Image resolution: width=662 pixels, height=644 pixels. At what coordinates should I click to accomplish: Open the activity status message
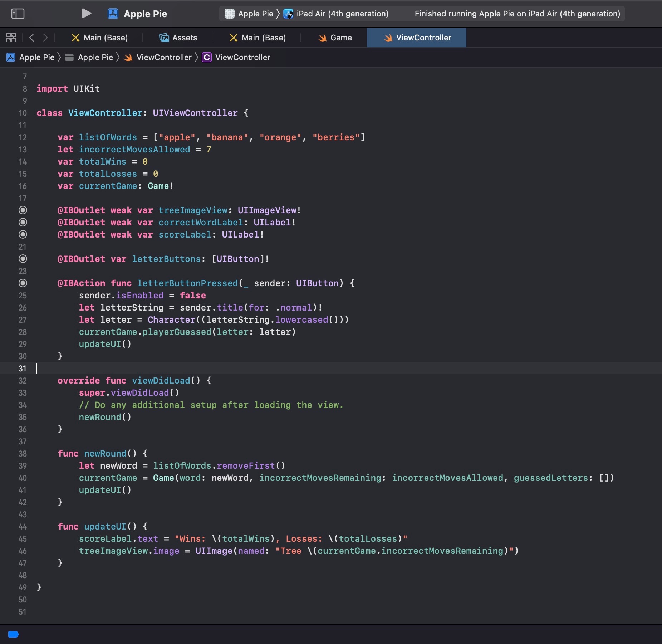[517, 14]
